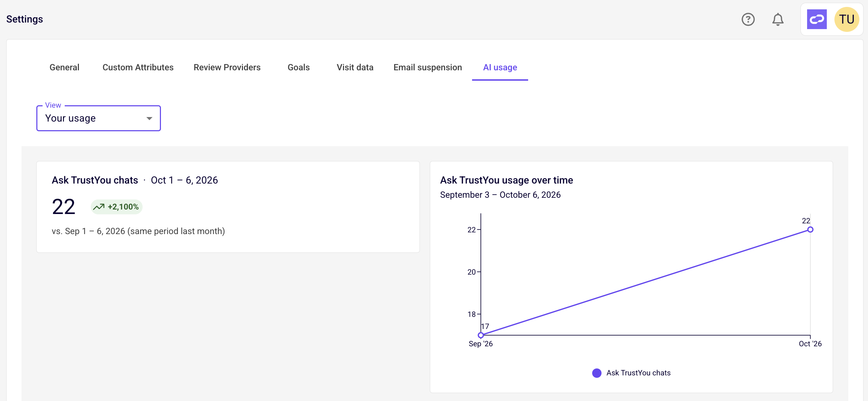Open the help question mark icon
The height and width of the screenshot is (401, 868).
pyautogui.click(x=748, y=19)
